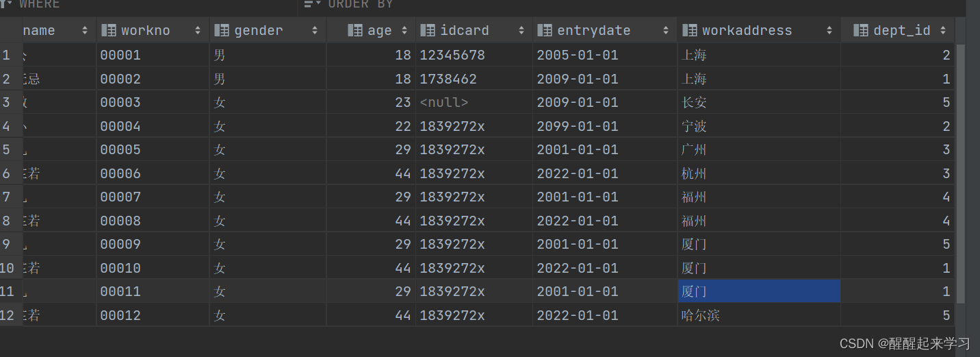Click the workno column table icon
Screen dimensions: 980x357
(x=109, y=30)
